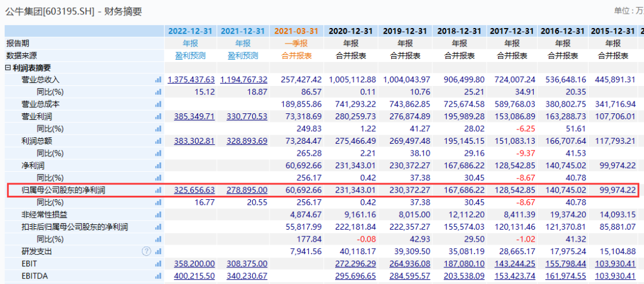The image size is (644, 284).
Task: Click chart icon for 非经常性损益 row
Action: click(x=158, y=215)
